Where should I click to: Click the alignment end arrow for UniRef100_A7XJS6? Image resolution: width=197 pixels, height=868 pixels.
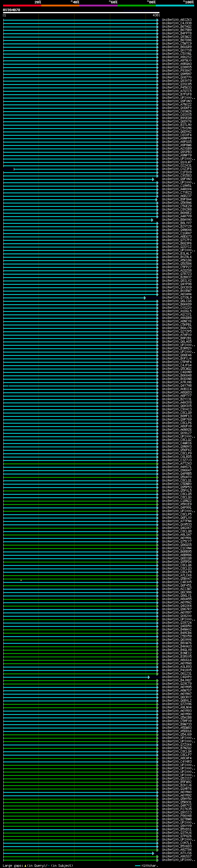click(153, 853)
